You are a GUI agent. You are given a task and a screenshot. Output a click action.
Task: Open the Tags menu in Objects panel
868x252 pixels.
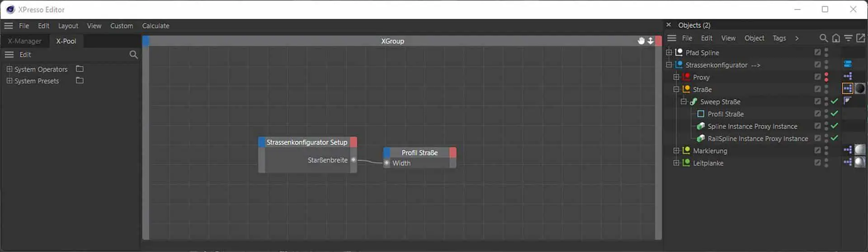tap(779, 38)
